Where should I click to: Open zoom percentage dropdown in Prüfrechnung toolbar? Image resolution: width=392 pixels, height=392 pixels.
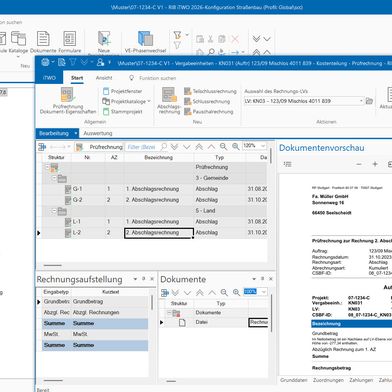coord(263,146)
